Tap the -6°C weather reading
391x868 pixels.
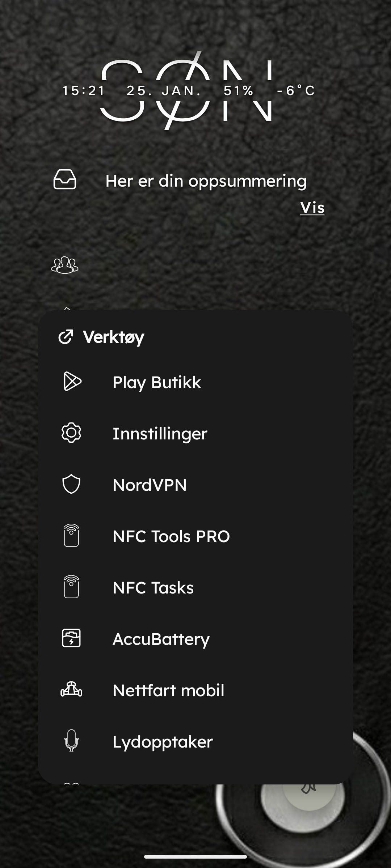pyautogui.click(x=296, y=90)
